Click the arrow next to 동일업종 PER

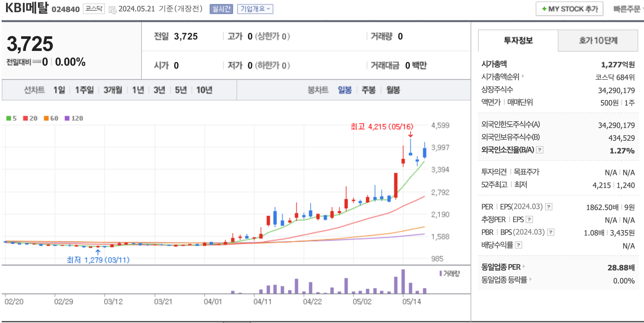click(x=524, y=267)
